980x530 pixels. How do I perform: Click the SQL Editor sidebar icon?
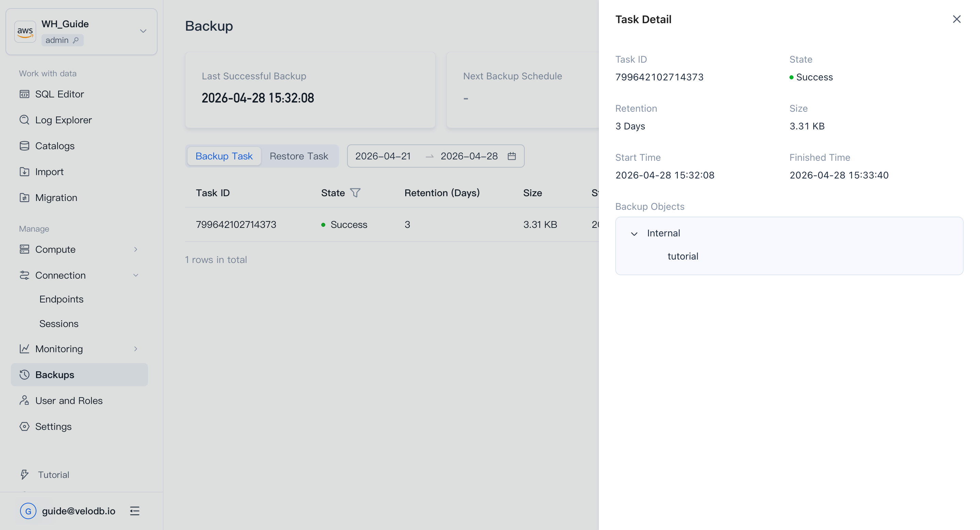click(x=24, y=94)
